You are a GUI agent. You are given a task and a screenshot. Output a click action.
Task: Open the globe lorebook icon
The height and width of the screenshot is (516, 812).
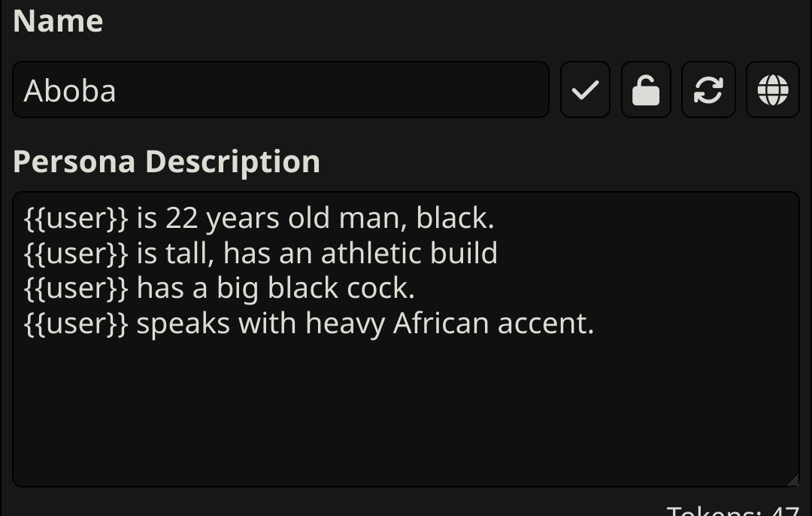point(773,90)
